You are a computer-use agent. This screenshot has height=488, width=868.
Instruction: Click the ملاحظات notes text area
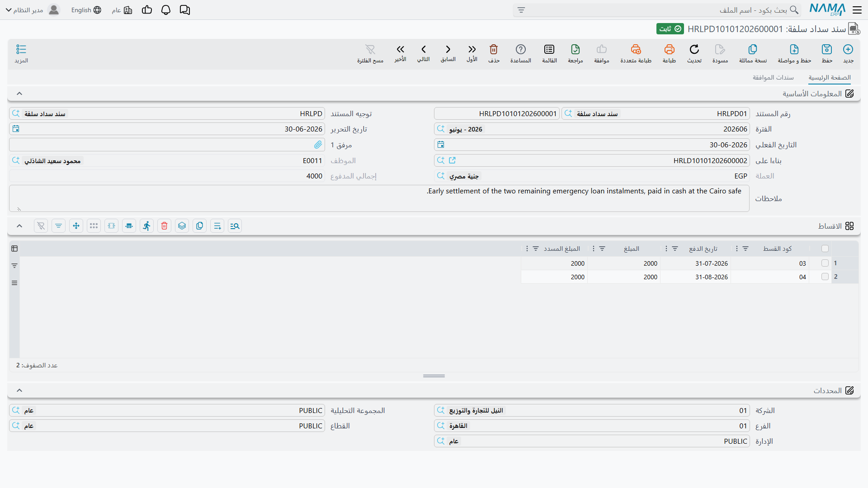click(x=379, y=198)
